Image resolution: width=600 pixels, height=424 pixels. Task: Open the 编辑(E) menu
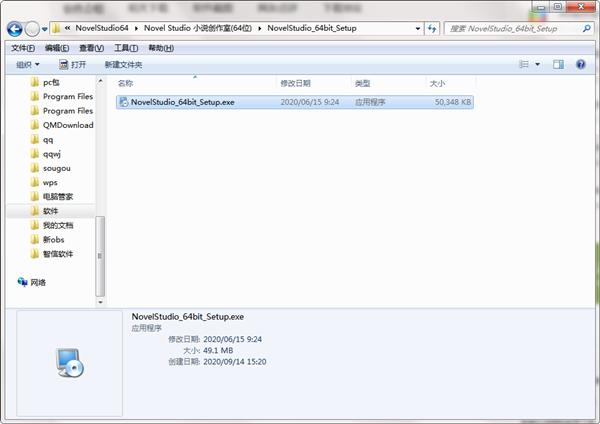(57, 48)
